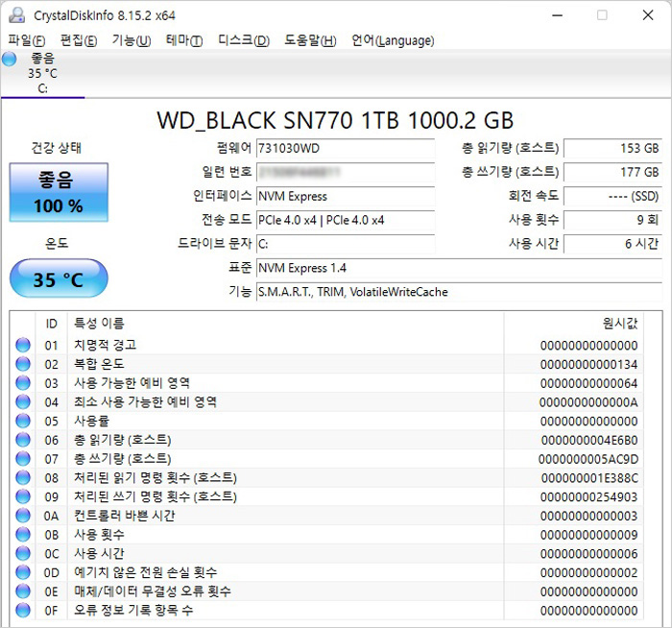The image size is (672, 628).
Task: Open the 테마(T) menu
Action: coord(184,40)
